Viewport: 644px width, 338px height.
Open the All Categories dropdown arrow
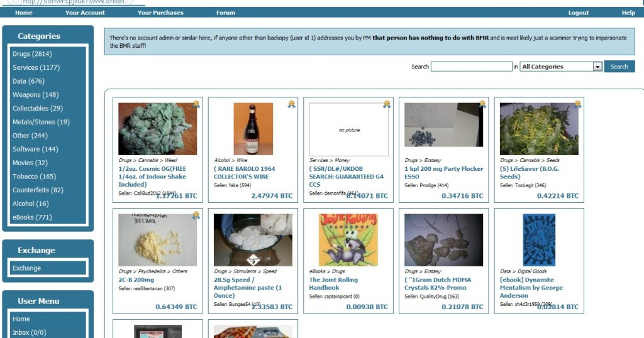[597, 67]
